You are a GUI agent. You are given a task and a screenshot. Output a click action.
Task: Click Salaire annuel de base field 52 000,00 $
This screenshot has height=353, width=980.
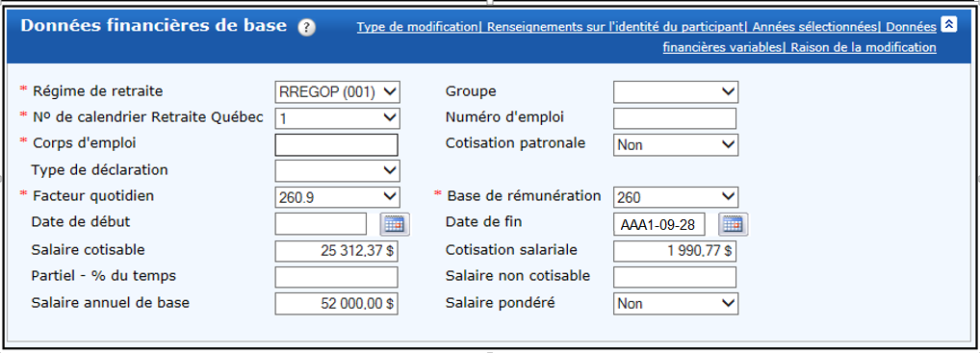point(336,303)
